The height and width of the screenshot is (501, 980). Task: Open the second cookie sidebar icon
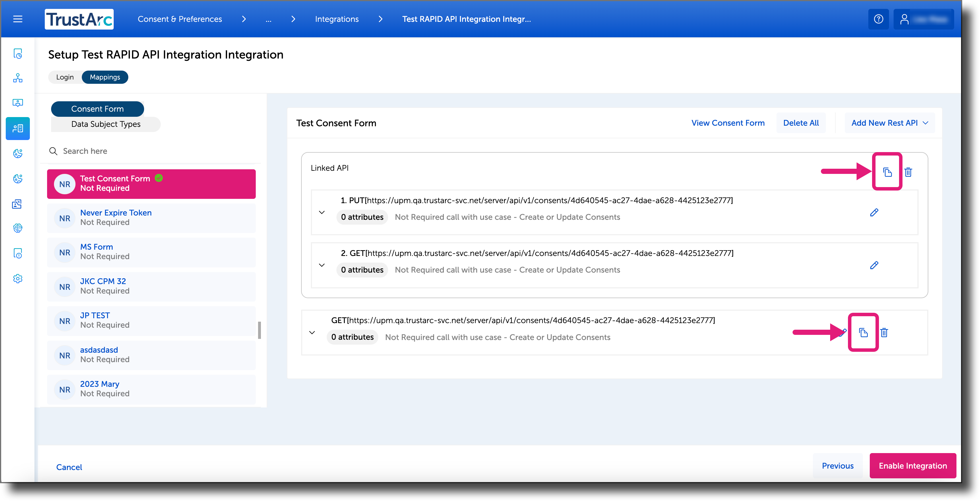18,179
